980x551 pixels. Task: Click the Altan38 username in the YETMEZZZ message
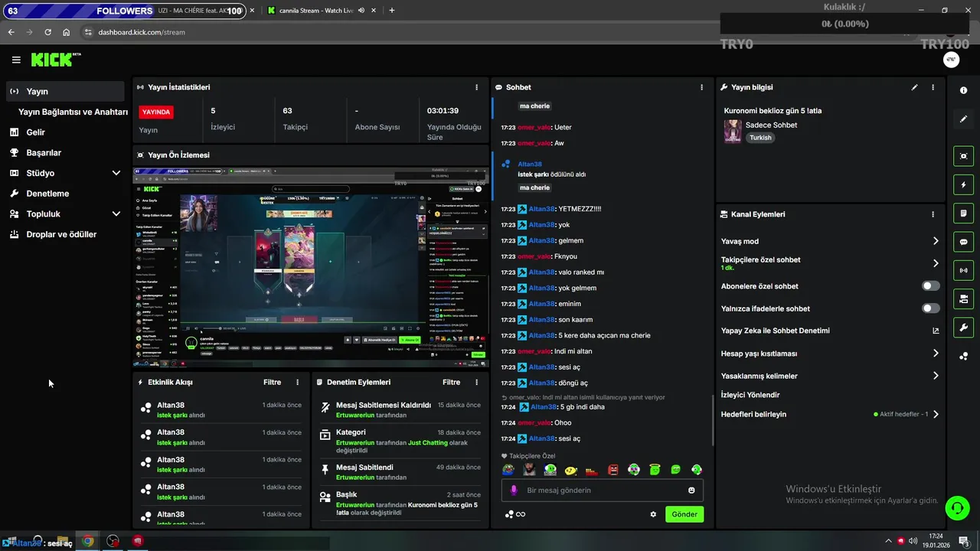[x=541, y=209]
